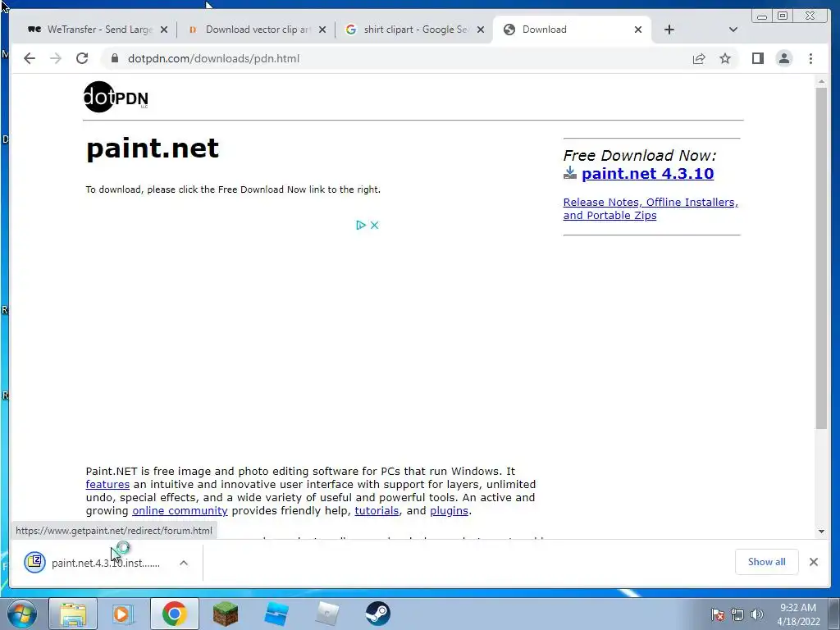840x630 pixels.
Task: Click the paint.net 4.3.10 download link
Action: [648, 174]
